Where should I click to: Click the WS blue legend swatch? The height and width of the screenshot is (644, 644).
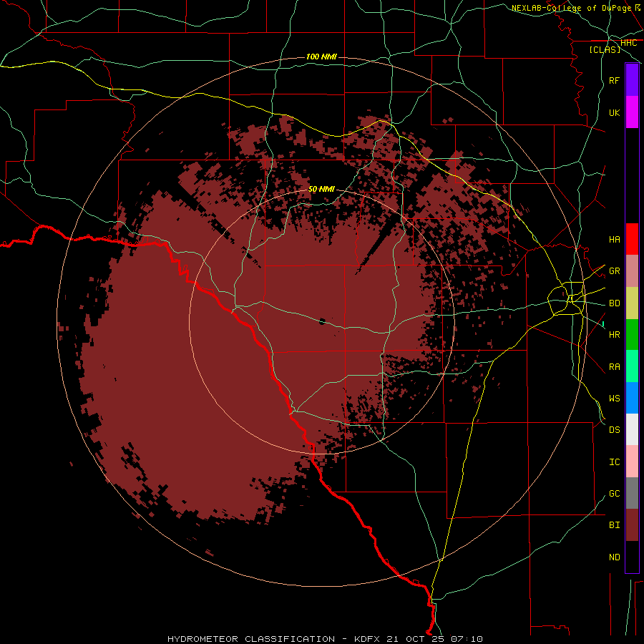(x=632, y=398)
